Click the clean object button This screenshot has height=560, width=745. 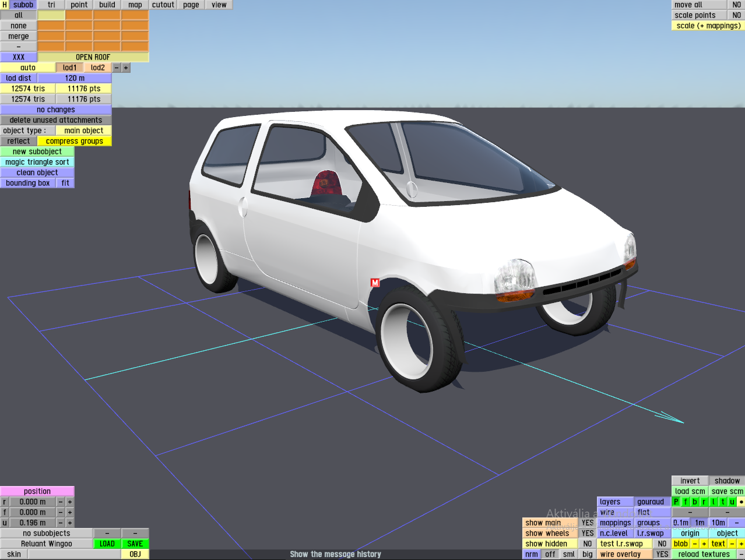tap(37, 172)
